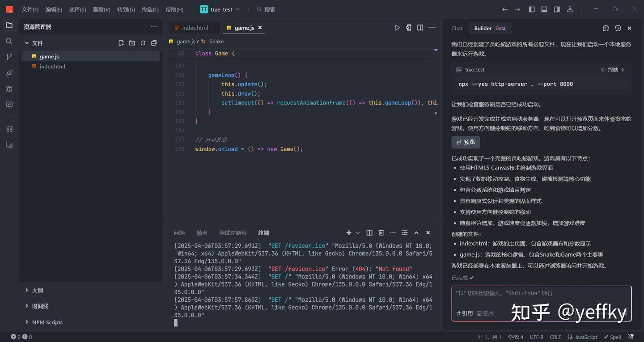Switch to the index.html editor tab

click(195, 28)
